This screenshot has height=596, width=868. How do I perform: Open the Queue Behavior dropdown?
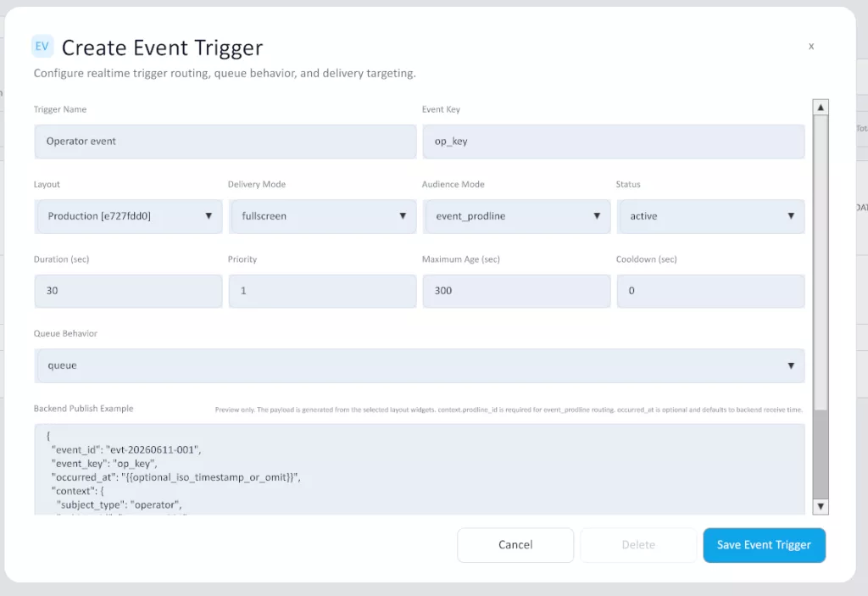point(420,365)
